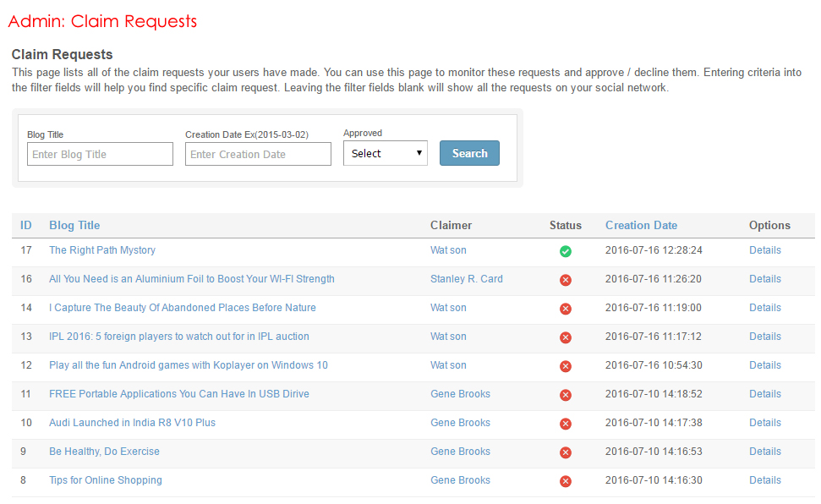Open Details for The Right Path Mystory
Viewport: 821px width, 504px height.
(x=764, y=250)
